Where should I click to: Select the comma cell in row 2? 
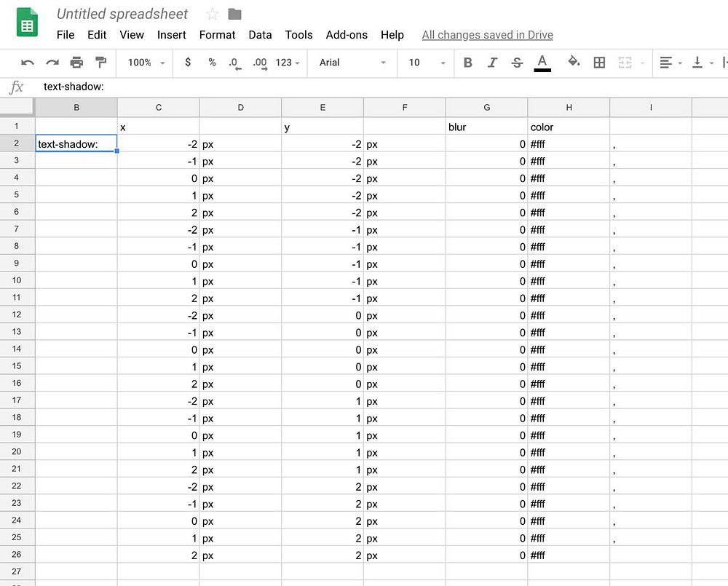point(651,144)
